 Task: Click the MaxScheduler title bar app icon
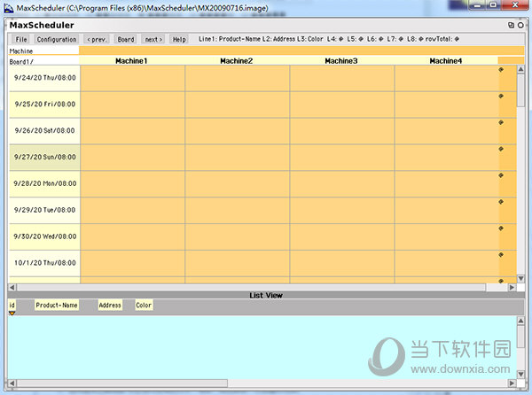[9, 8]
